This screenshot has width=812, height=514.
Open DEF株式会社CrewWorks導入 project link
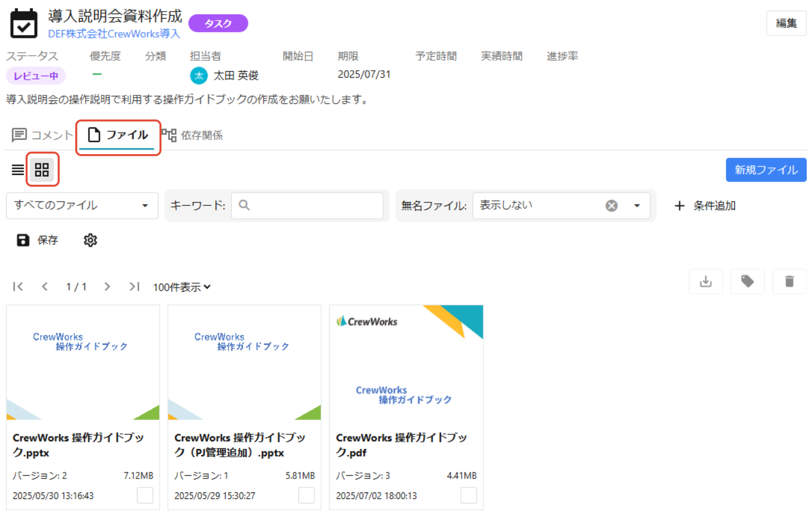click(114, 34)
